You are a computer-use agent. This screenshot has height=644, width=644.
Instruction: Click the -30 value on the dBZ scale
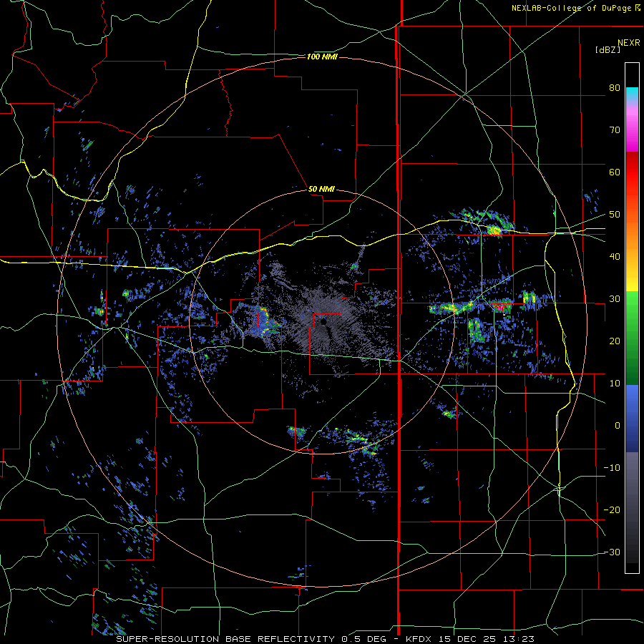[612, 552]
